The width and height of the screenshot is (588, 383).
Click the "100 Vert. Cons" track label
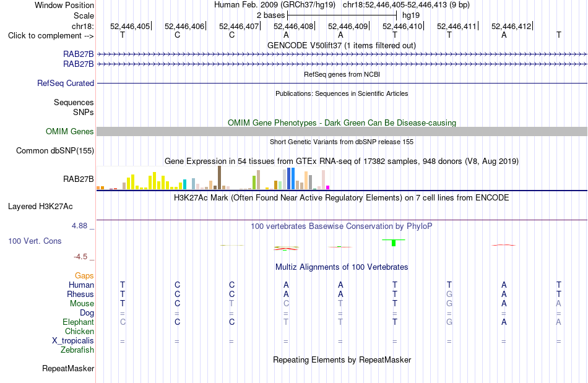(x=35, y=241)
